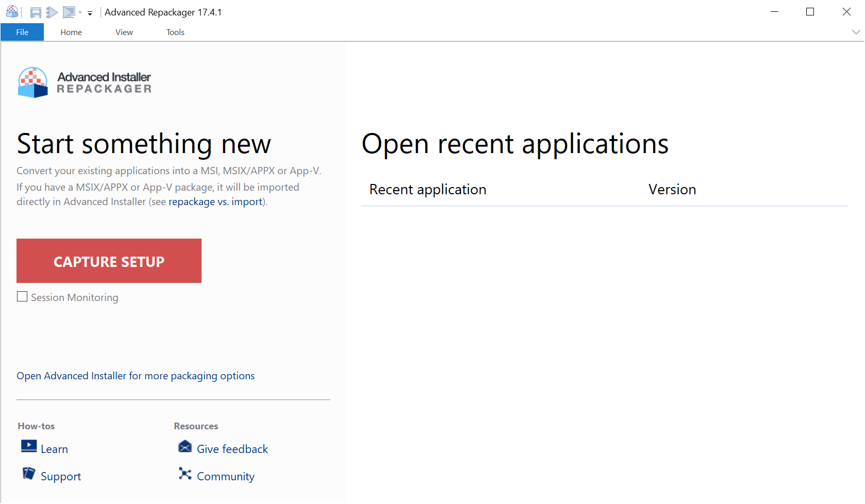
Task: Open the repackage vs. import link
Action: click(x=215, y=201)
